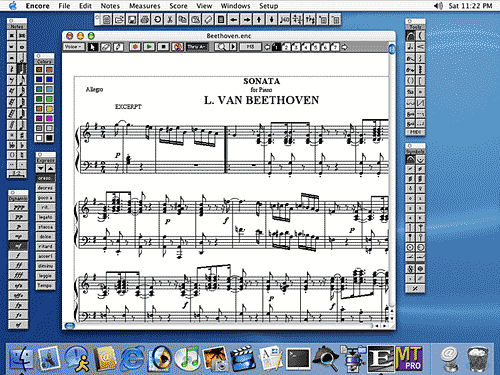Image resolution: width=500 pixels, height=375 pixels.
Task: Select the pencil tool in score window
Action: click(118, 47)
